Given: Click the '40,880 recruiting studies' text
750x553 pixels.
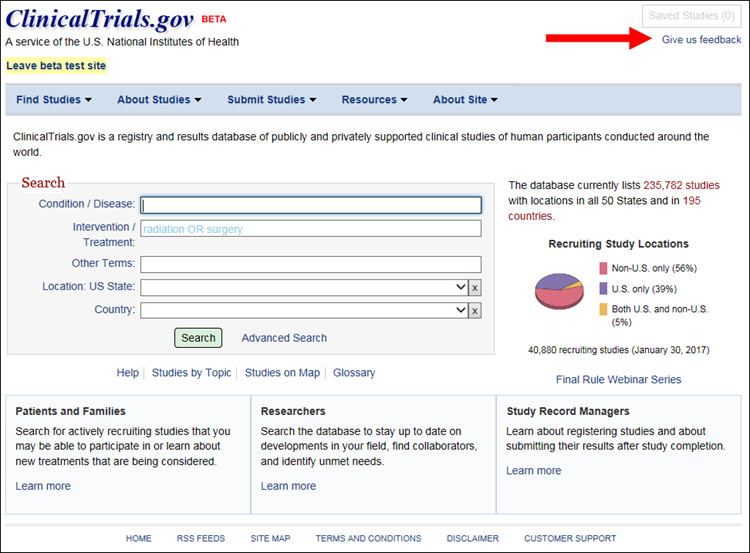Looking at the screenshot, I should (x=578, y=350).
